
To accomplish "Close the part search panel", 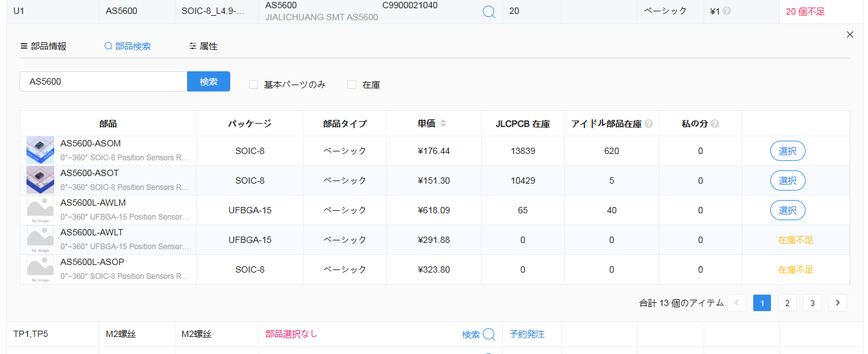I will click(850, 35).
